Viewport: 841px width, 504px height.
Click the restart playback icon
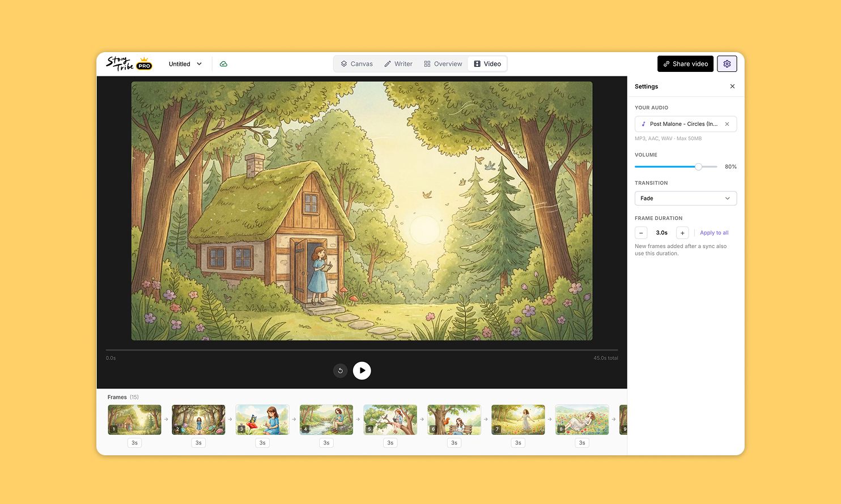(340, 370)
